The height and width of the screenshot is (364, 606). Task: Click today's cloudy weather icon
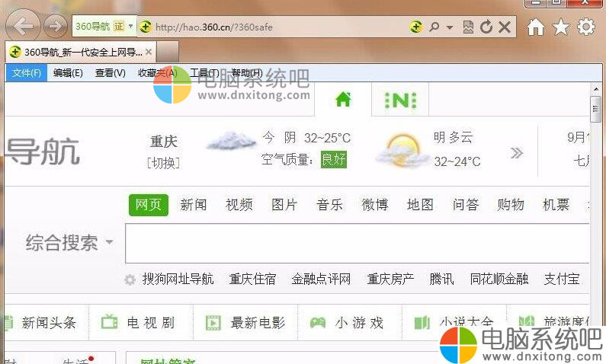coord(231,141)
